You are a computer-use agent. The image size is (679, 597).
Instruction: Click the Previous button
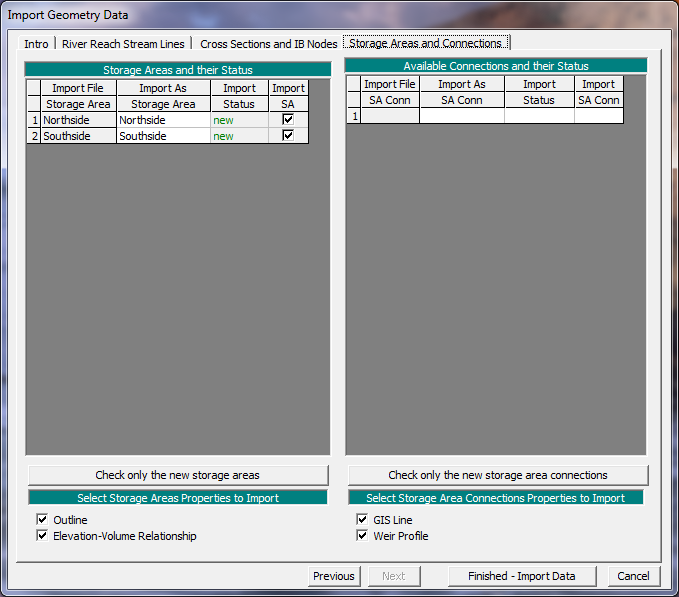[333, 576]
